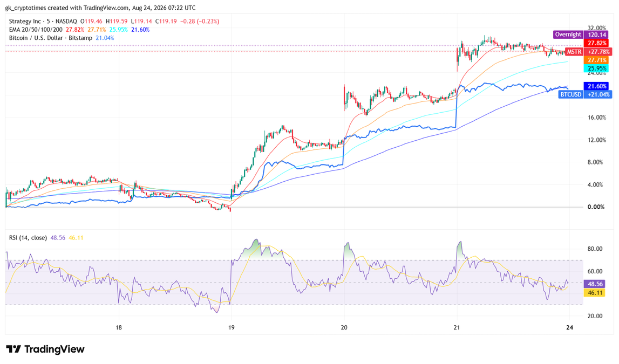The image size is (619, 364).
Task: Click the red EMA 27.82% axis label
Action: click(597, 43)
